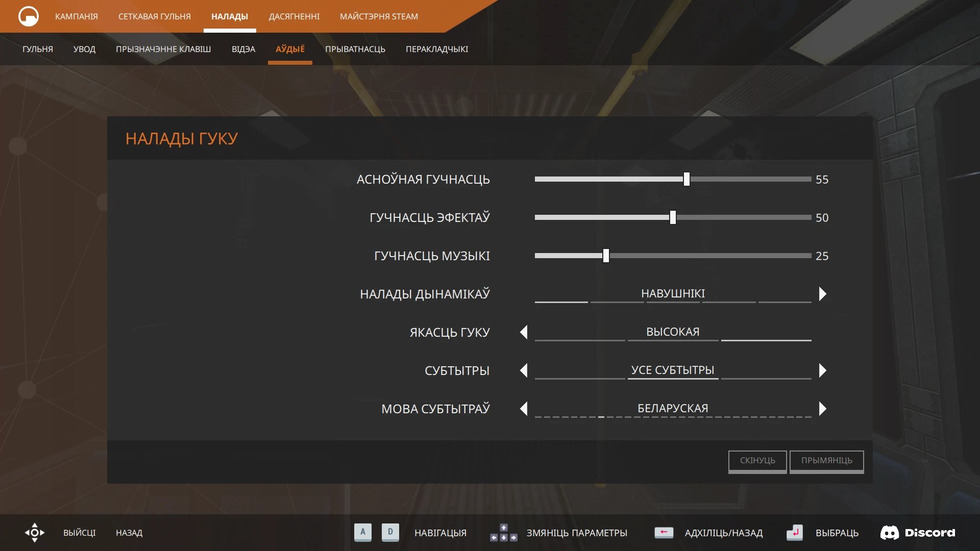The image size is (980, 551).
Task: Click the БЕЛАРУСКАЯ language value
Action: pyautogui.click(x=673, y=408)
